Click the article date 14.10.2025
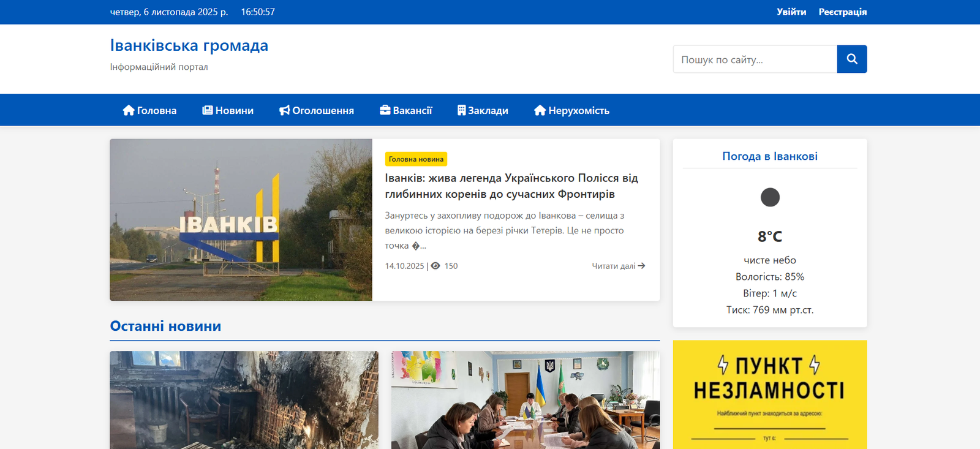980x449 pixels. (404, 266)
